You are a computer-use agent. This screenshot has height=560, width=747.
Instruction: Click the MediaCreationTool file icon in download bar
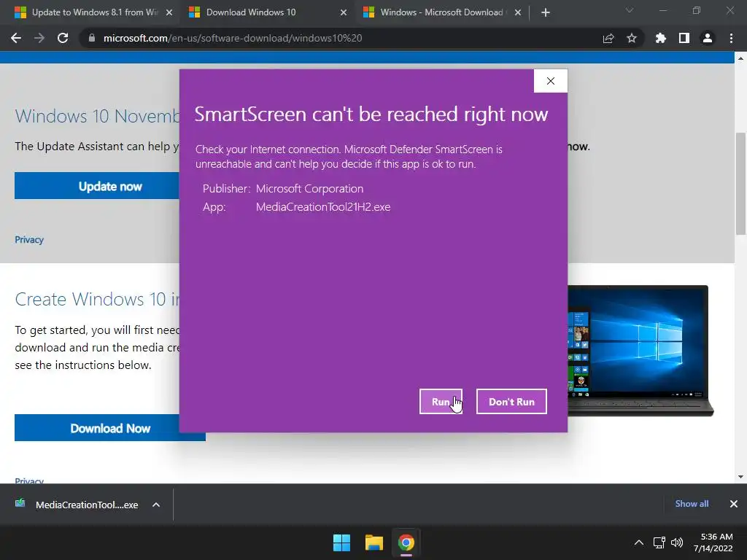click(x=20, y=503)
